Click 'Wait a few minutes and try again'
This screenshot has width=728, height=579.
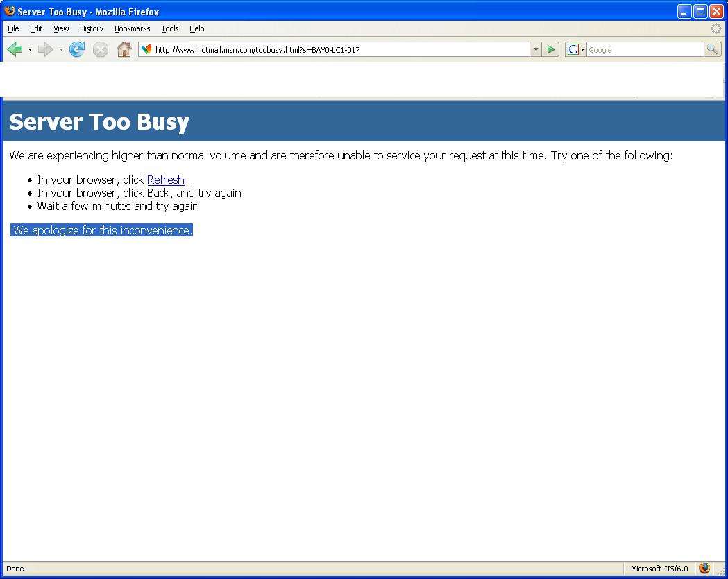point(118,206)
